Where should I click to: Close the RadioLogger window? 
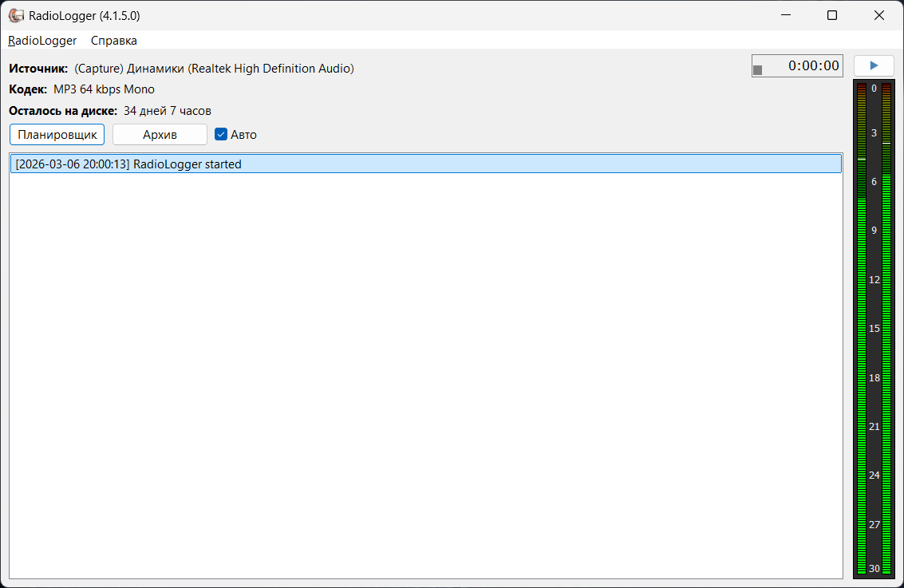[878, 15]
